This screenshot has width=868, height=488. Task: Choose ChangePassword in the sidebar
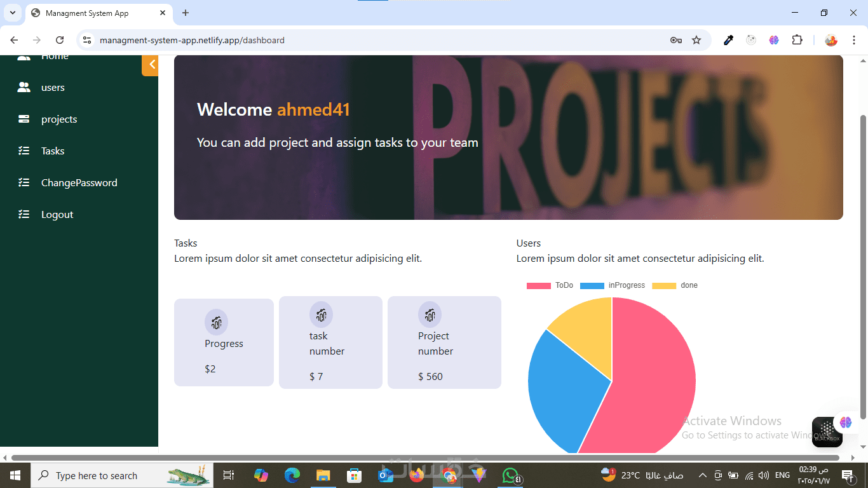79,183
